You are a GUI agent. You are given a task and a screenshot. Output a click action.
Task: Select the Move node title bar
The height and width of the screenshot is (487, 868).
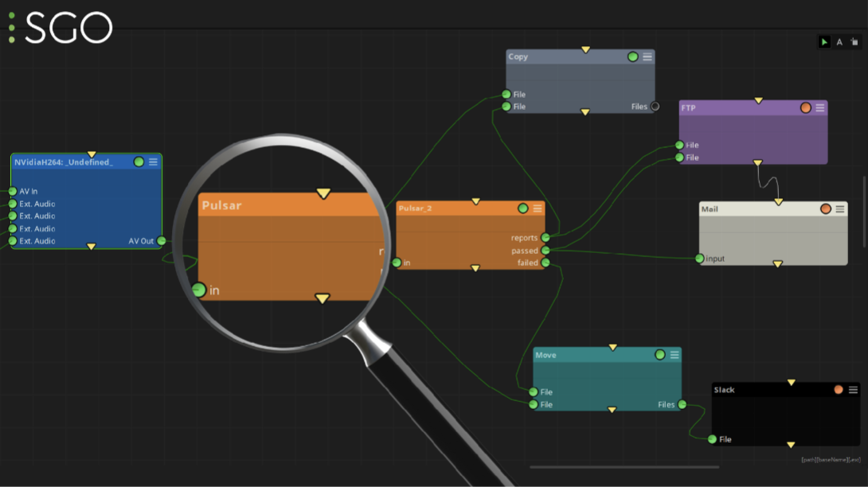(x=608, y=355)
